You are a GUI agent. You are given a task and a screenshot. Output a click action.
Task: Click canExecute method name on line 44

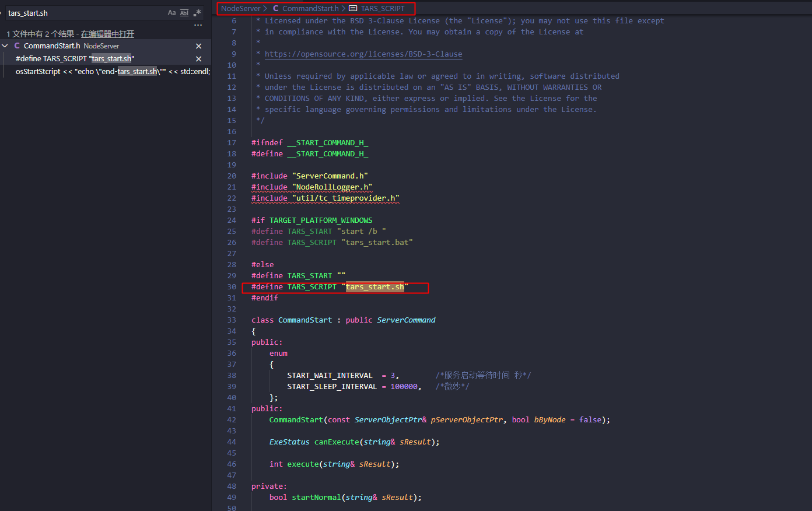point(337,442)
